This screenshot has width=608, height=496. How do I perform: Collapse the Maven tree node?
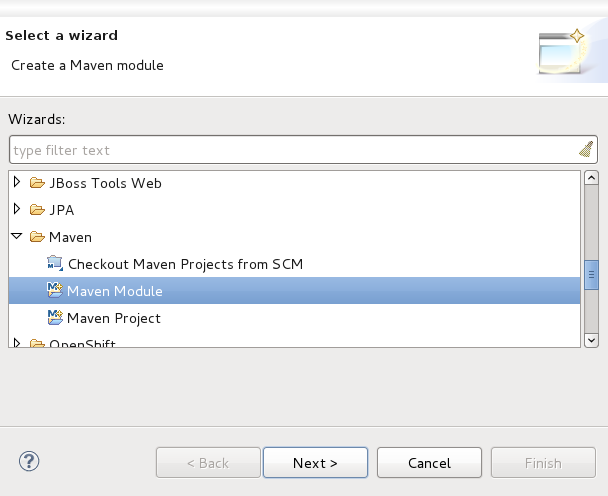(x=17, y=237)
